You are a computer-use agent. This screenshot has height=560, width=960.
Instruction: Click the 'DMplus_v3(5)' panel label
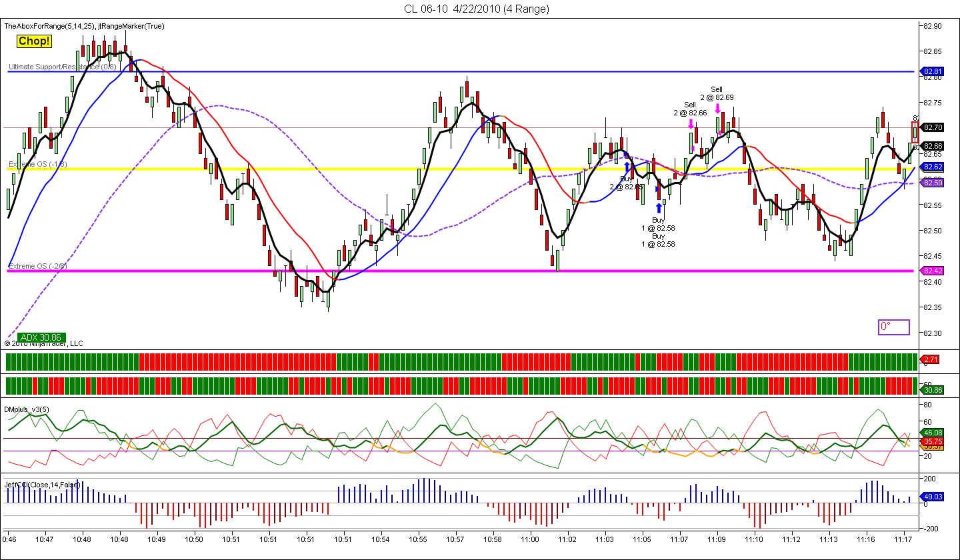tap(26, 409)
